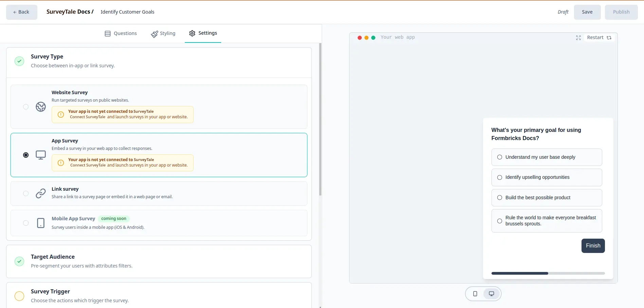
Task: Click the red dot in preview window
Action: (x=360, y=38)
